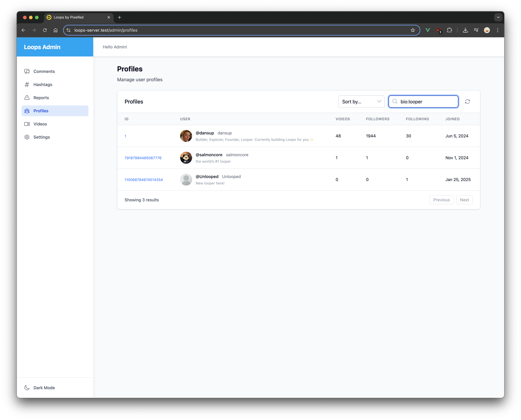Click 'the world's #1 looper' bio
521x420 pixels.
click(213, 161)
